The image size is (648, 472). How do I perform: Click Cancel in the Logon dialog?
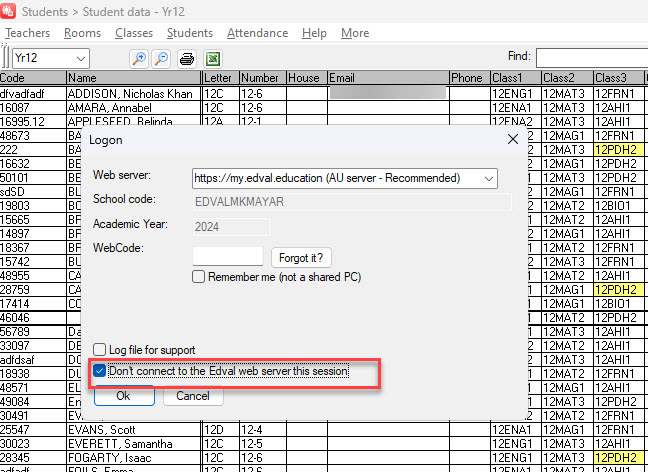coord(193,396)
